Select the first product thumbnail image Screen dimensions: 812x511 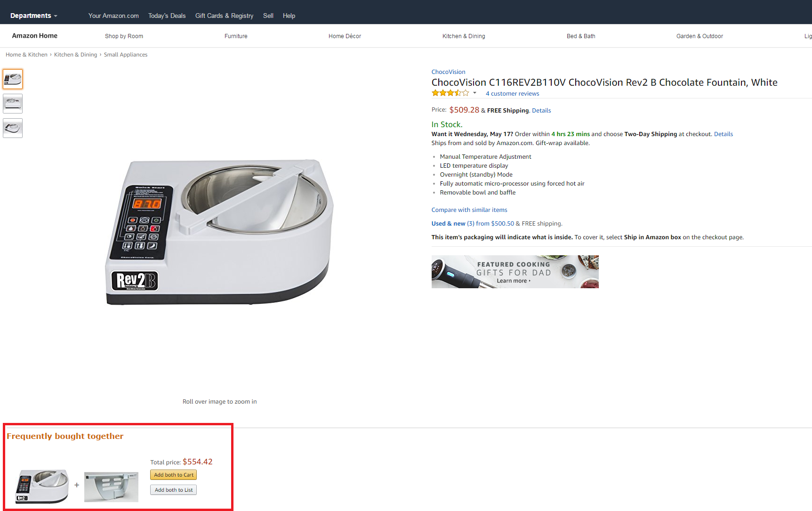[13, 79]
